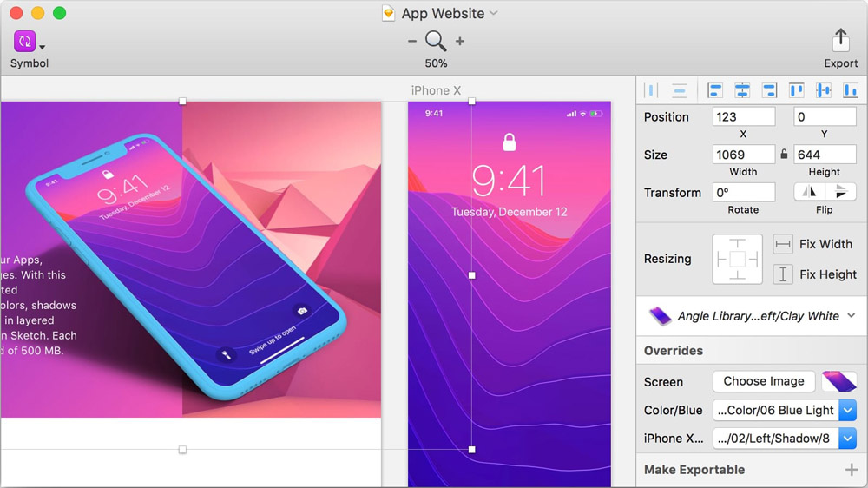Align layers to left edge
Image resolution: width=868 pixels, height=488 pixels.
(x=714, y=90)
